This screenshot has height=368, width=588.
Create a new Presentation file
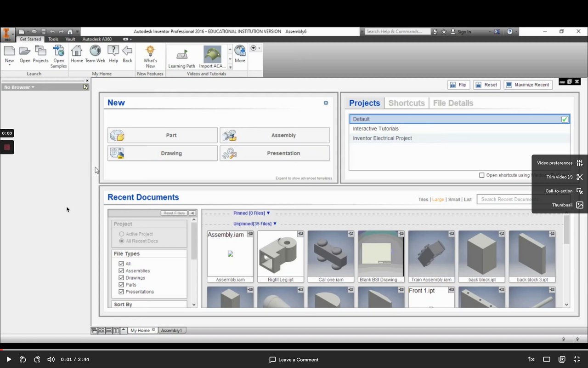[x=275, y=153]
